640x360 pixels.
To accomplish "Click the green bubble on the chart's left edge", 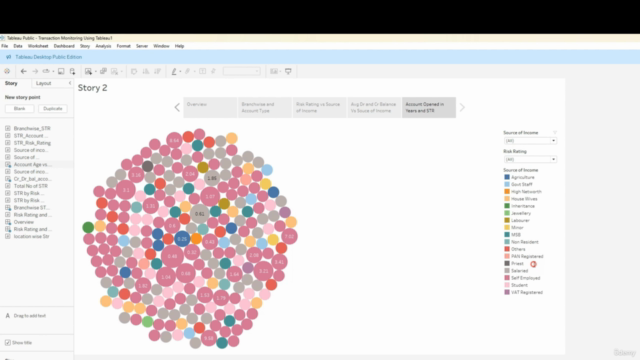I will [88, 227].
